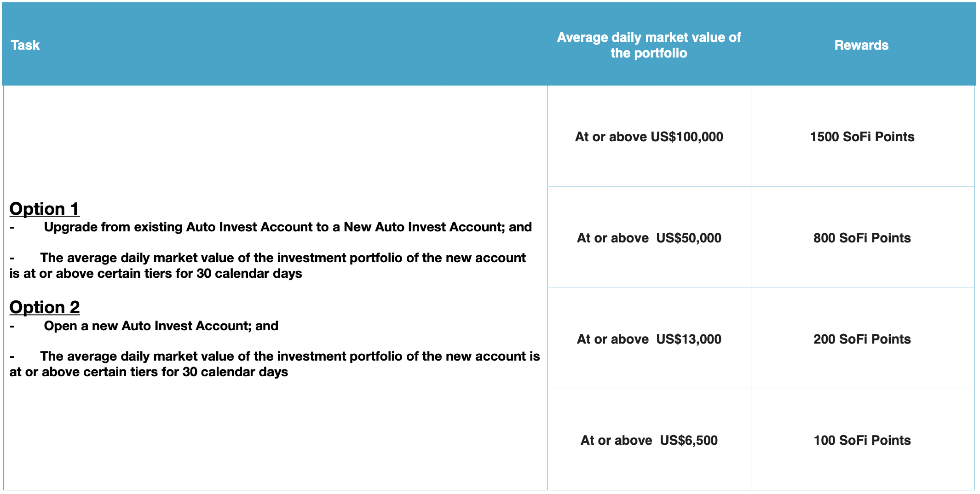980x494 pixels.
Task: Click the underlined Option 2 heading
Action: (44, 307)
